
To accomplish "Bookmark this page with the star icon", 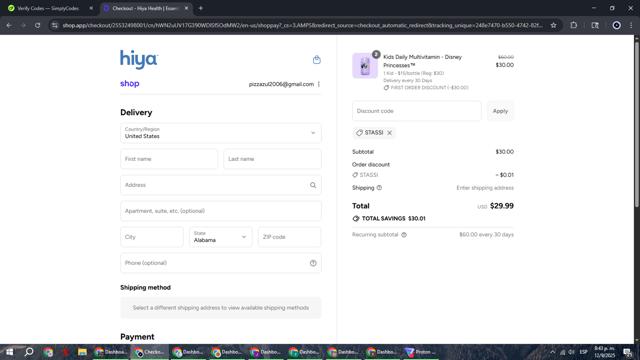I will tap(553, 25).
